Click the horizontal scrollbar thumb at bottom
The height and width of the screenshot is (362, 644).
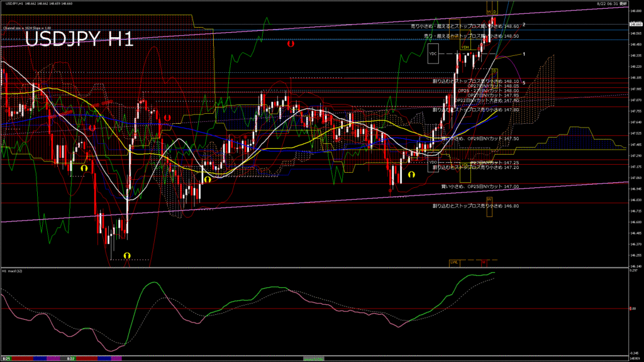coord(314,358)
